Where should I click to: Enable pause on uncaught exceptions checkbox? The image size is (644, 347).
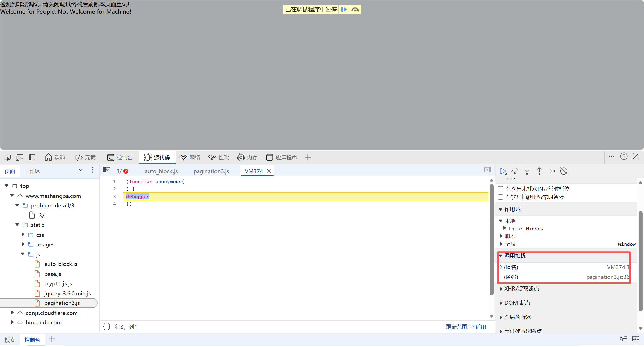point(500,189)
